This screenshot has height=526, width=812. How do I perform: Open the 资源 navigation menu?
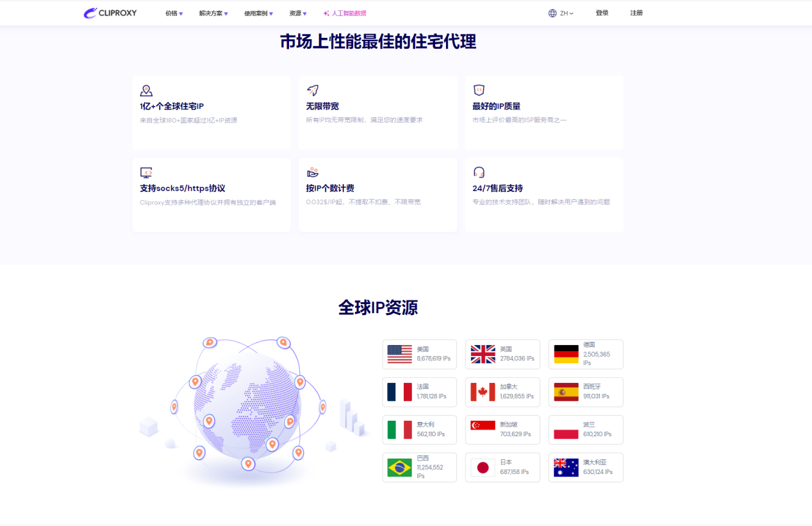[297, 13]
